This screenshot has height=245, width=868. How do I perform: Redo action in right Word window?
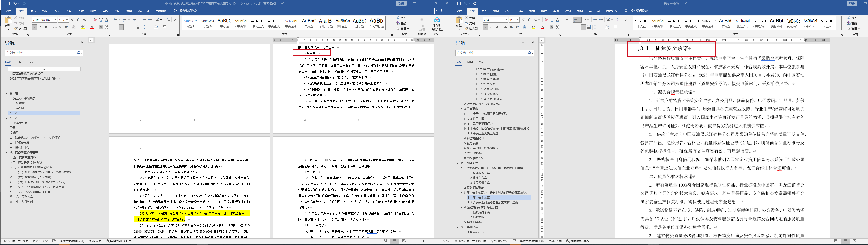coord(475,3)
